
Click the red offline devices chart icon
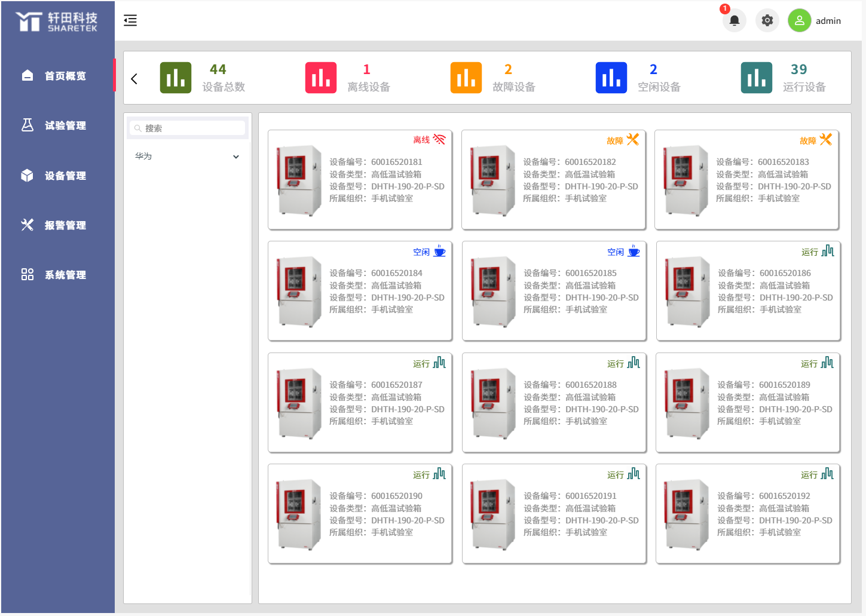[x=321, y=78]
